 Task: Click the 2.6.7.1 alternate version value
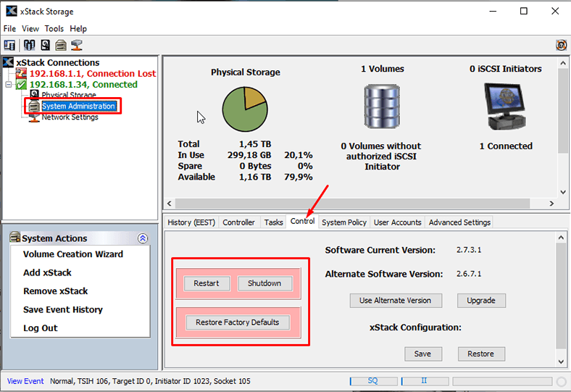pos(469,274)
